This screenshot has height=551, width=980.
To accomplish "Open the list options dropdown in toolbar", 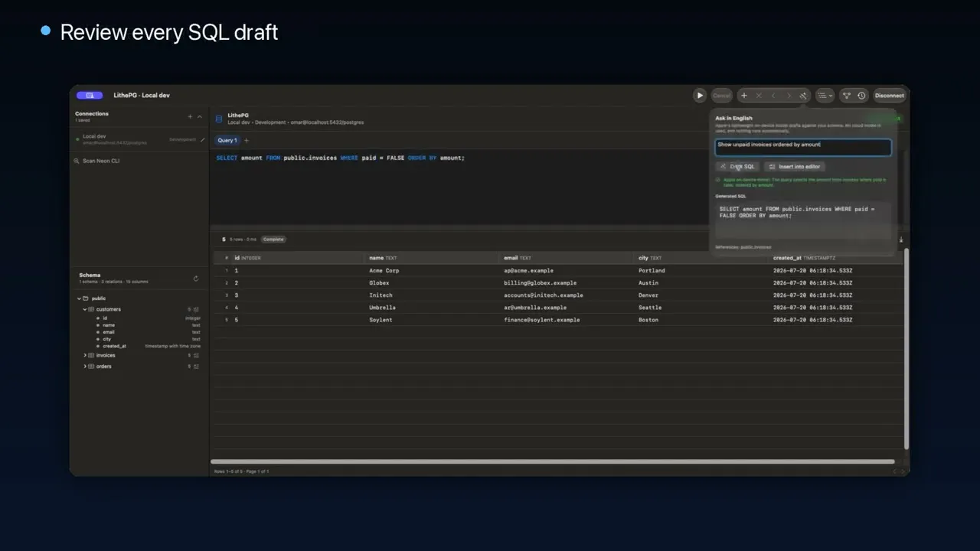I will coord(825,96).
